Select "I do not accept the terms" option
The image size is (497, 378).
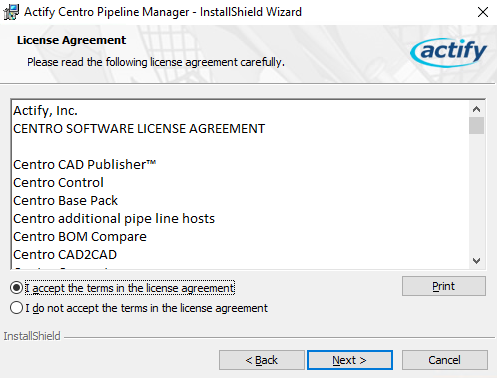pos(16,308)
